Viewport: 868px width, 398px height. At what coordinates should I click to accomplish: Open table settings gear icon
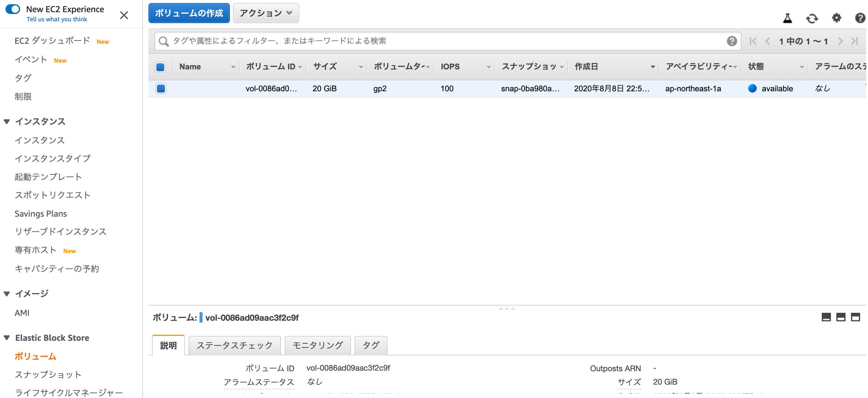point(836,18)
